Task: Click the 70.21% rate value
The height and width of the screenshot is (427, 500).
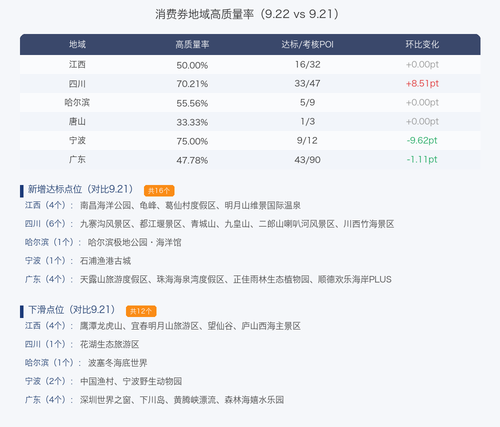Action: 192,84
